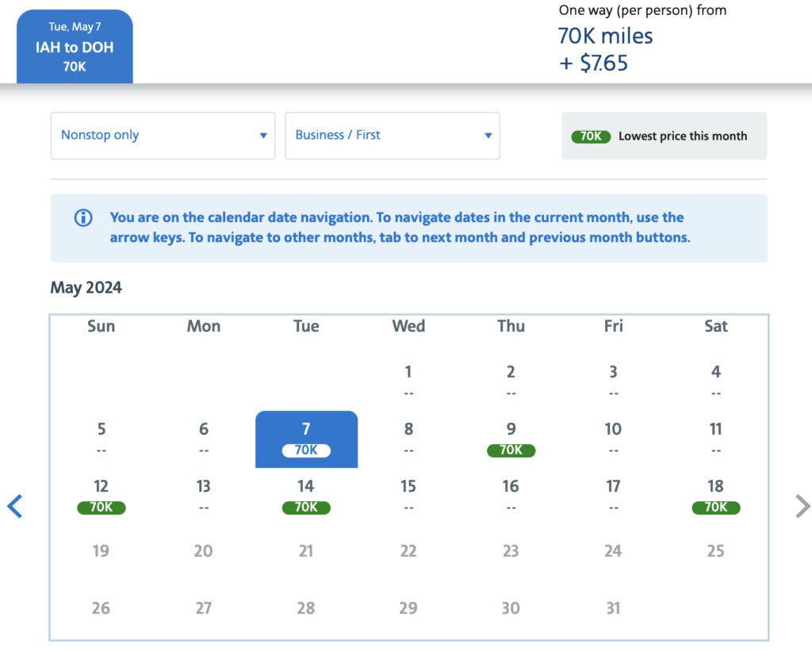Screen dimensions: 812x651
Task: Click the green 70K badge on May 12
Action: (101, 507)
